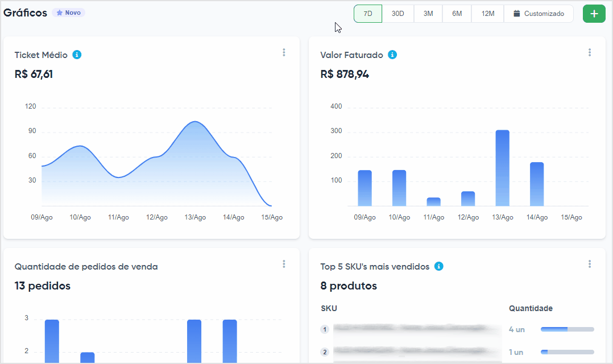Click the Top 5 SKU's mais vendidos title
Viewport: 613px width, 364px height.
(375, 267)
